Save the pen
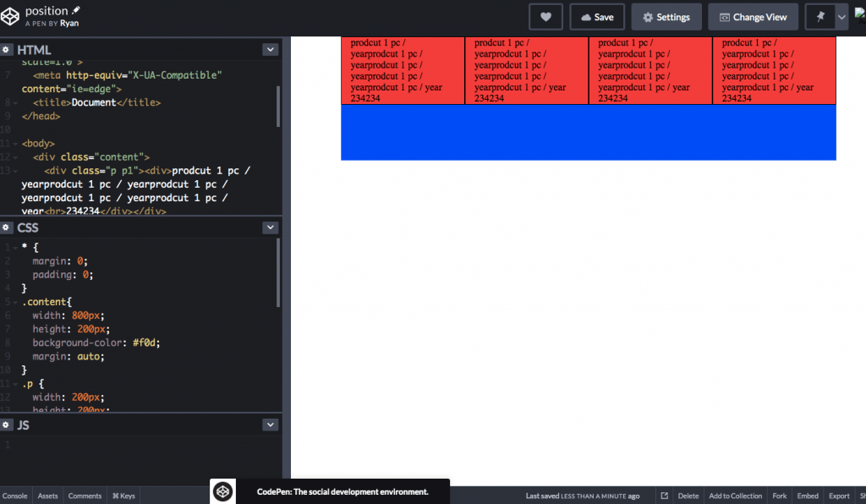The image size is (866, 504). click(x=597, y=17)
